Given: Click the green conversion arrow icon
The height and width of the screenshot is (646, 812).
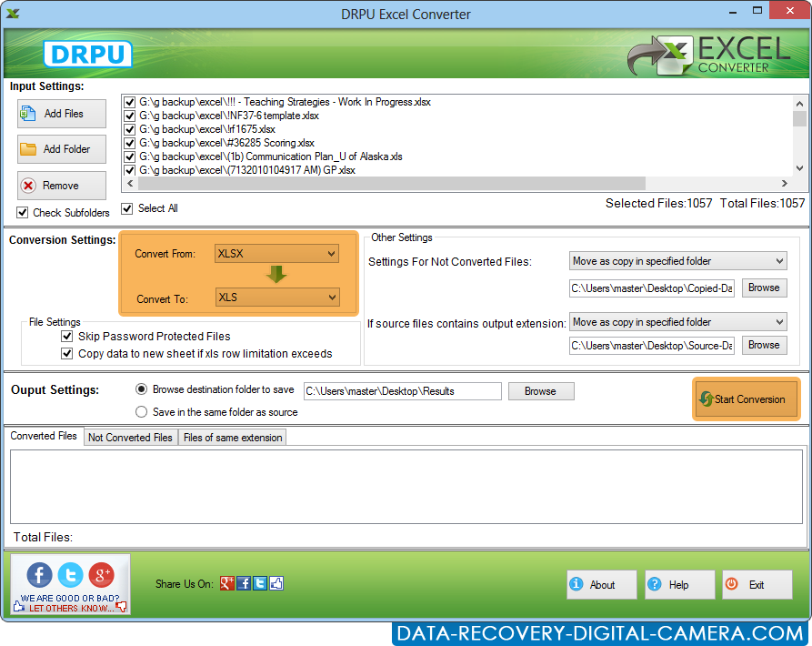Looking at the screenshot, I should tap(276, 274).
